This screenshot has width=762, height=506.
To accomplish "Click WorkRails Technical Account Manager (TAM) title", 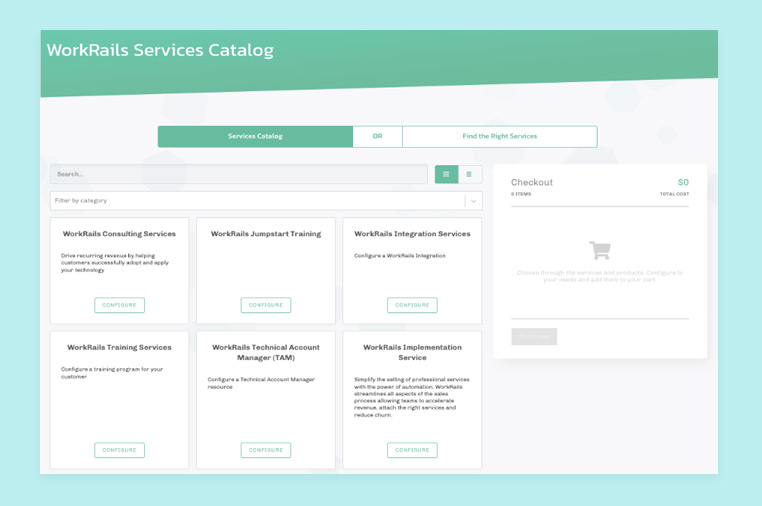I will (266, 352).
